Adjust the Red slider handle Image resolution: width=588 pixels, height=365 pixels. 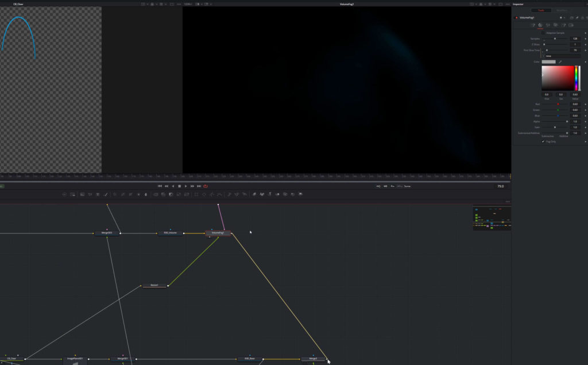click(x=558, y=105)
